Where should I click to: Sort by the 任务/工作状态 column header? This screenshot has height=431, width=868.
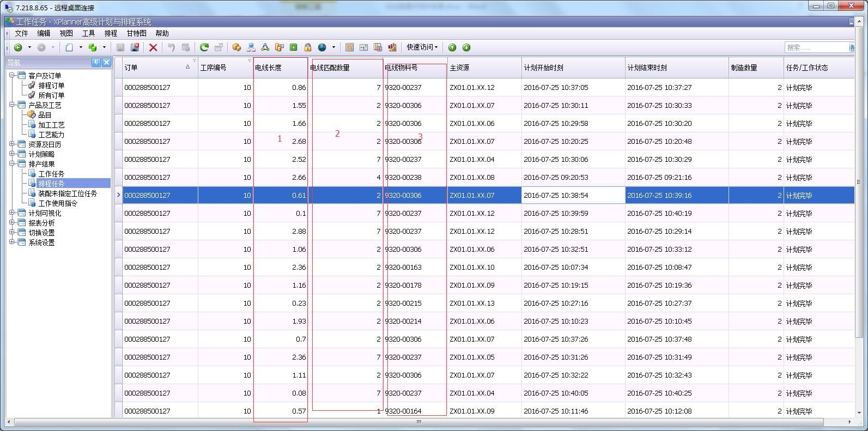[x=819, y=68]
